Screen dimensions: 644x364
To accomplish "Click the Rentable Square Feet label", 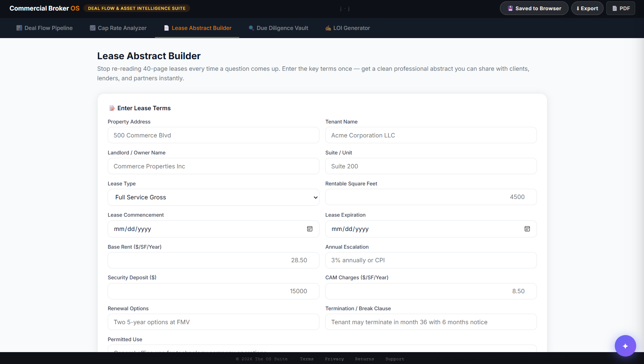I will point(351,184).
